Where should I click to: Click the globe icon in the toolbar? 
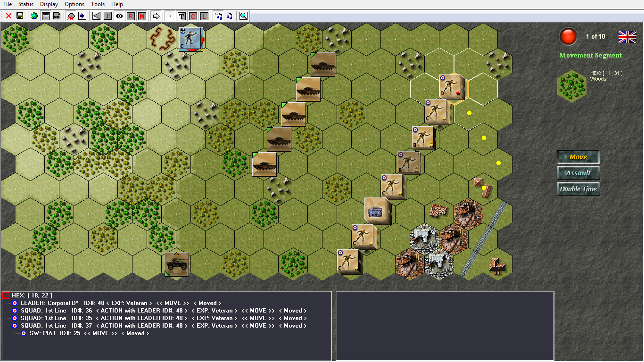point(34,16)
